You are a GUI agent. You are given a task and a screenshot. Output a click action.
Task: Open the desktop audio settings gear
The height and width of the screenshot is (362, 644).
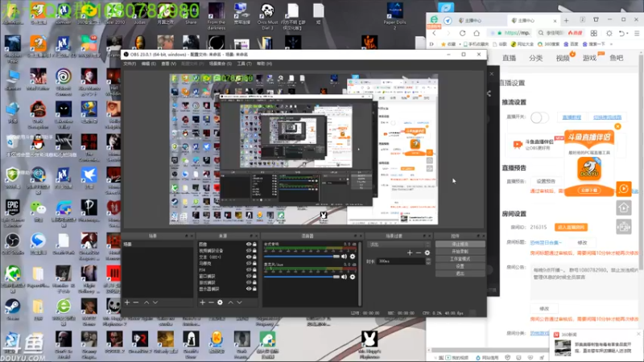click(x=353, y=257)
